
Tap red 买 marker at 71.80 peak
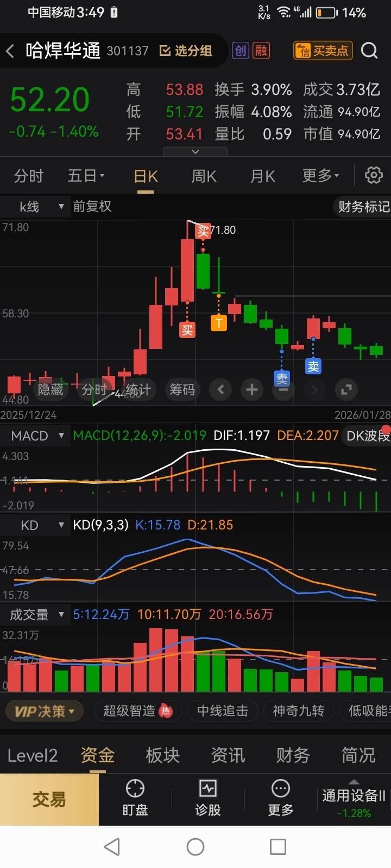(203, 232)
